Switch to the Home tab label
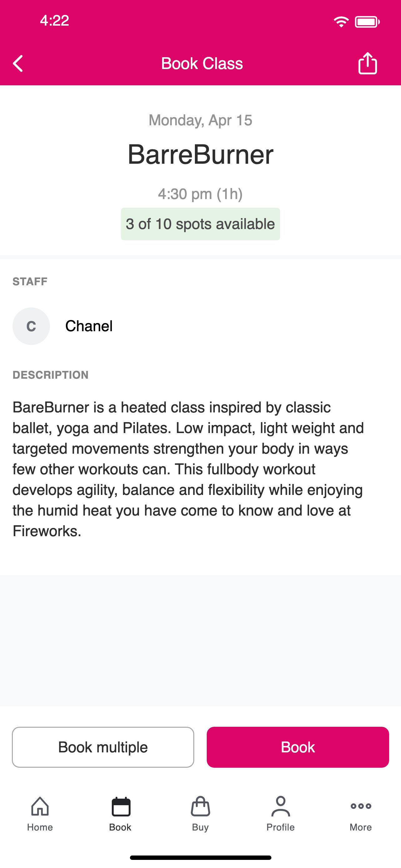This screenshot has width=401, height=868. click(40, 827)
